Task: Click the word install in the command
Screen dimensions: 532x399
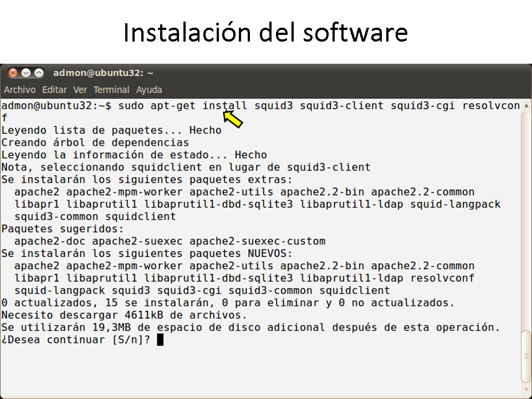Action: 224,105
